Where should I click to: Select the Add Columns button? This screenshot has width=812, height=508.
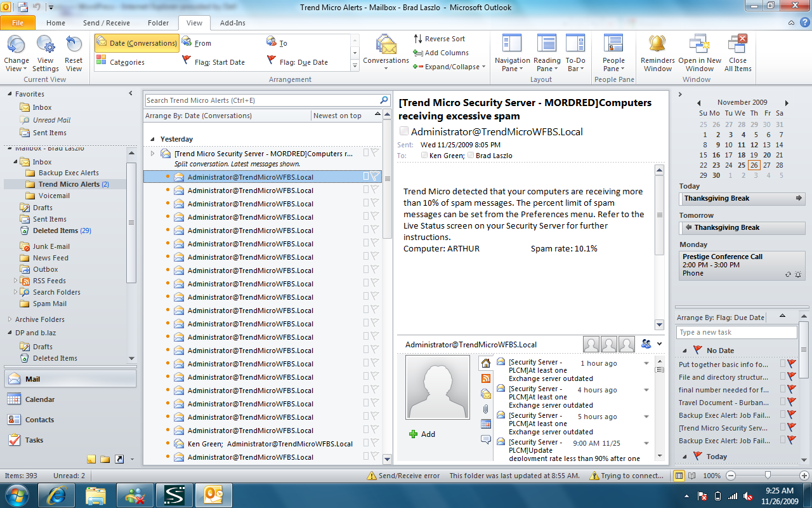[x=441, y=53]
